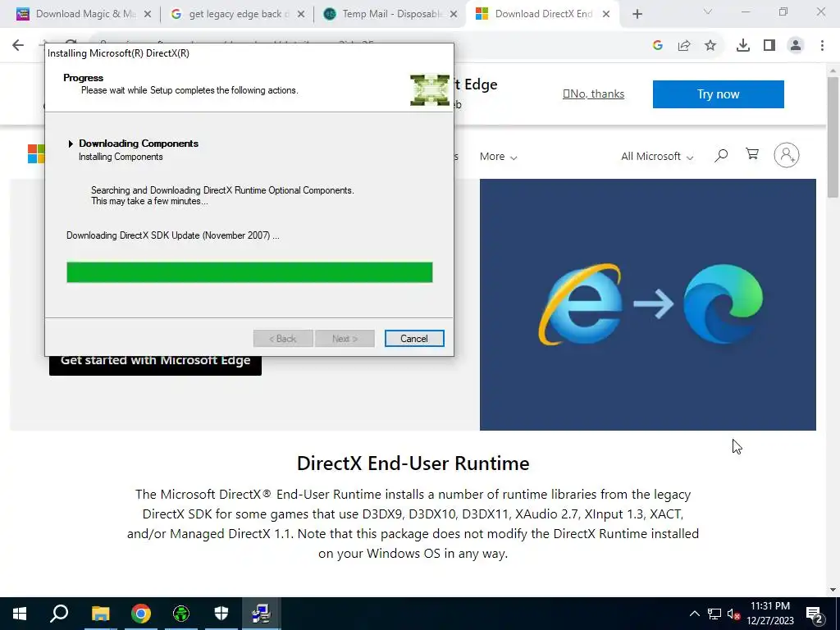This screenshot has width=840, height=630.
Task: Close the get legacy edge back tab
Action: click(301, 15)
